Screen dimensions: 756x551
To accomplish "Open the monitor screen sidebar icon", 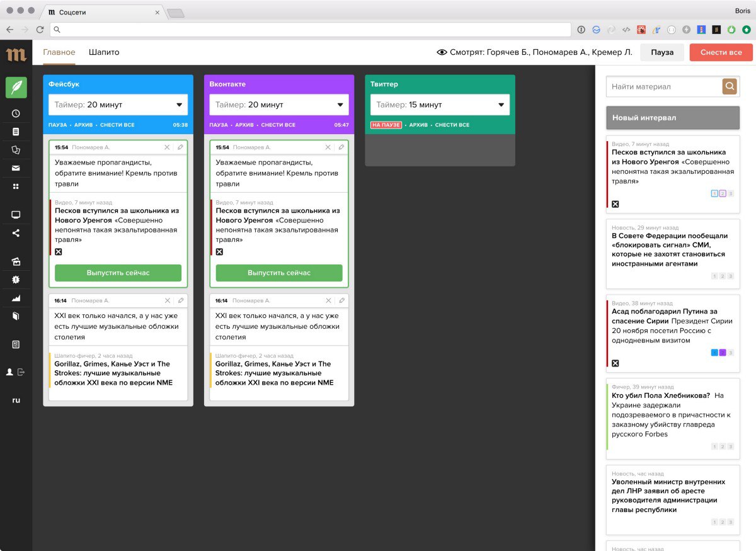I will pos(16,215).
